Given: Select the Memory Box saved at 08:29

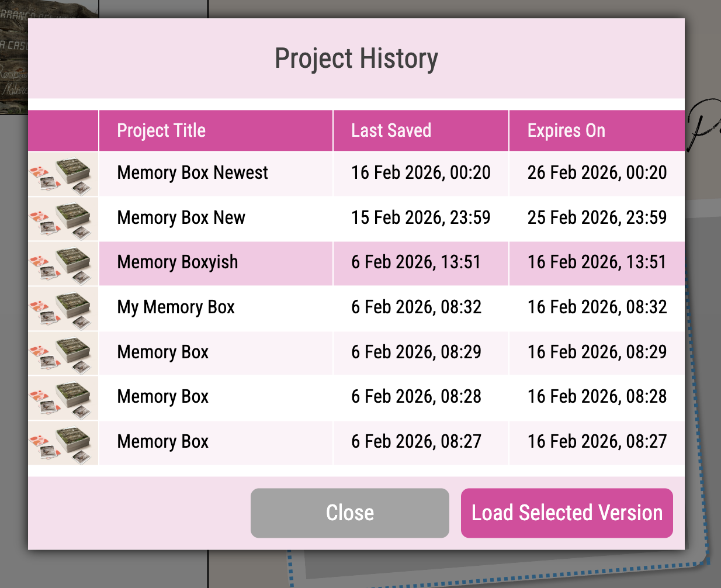Looking at the screenshot, I should click(216, 352).
